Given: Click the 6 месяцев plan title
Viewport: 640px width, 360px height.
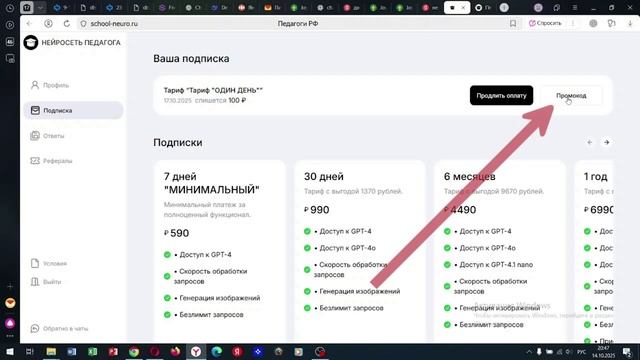Looking at the screenshot, I should tap(469, 176).
